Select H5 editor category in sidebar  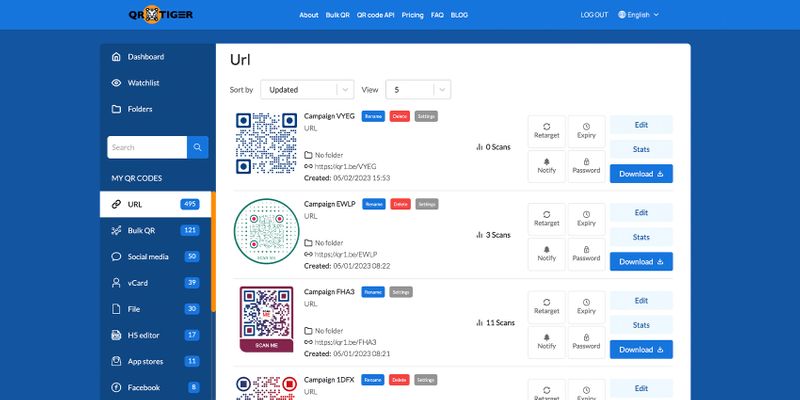(155, 335)
